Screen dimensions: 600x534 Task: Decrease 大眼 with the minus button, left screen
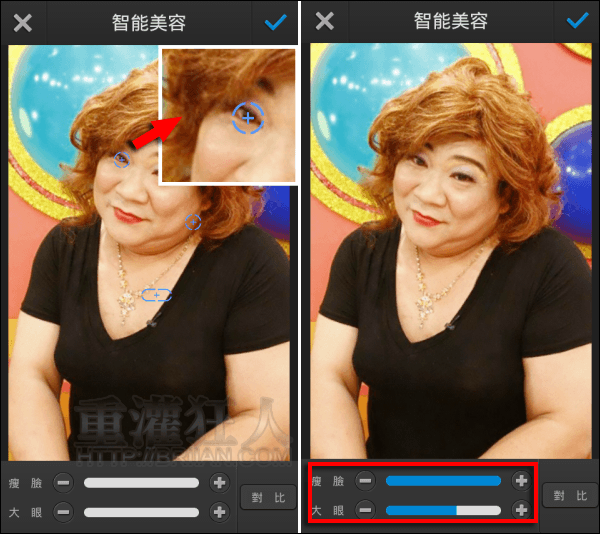(63, 512)
